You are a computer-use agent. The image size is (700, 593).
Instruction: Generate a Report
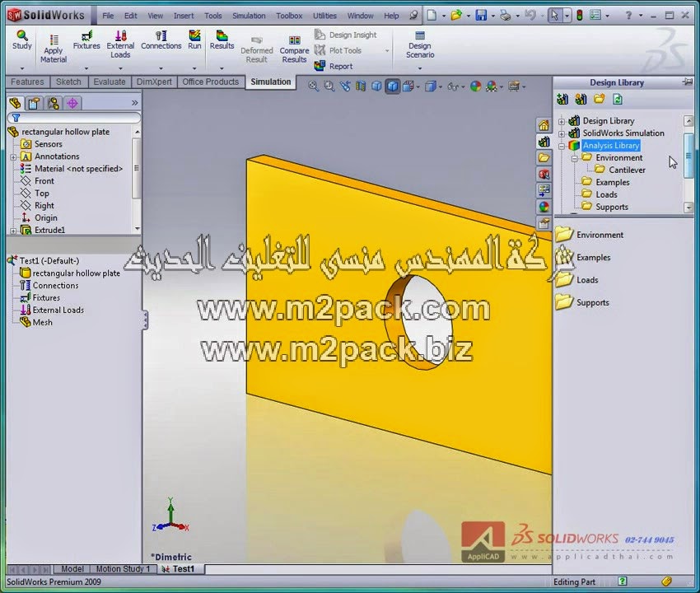(334, 66)
